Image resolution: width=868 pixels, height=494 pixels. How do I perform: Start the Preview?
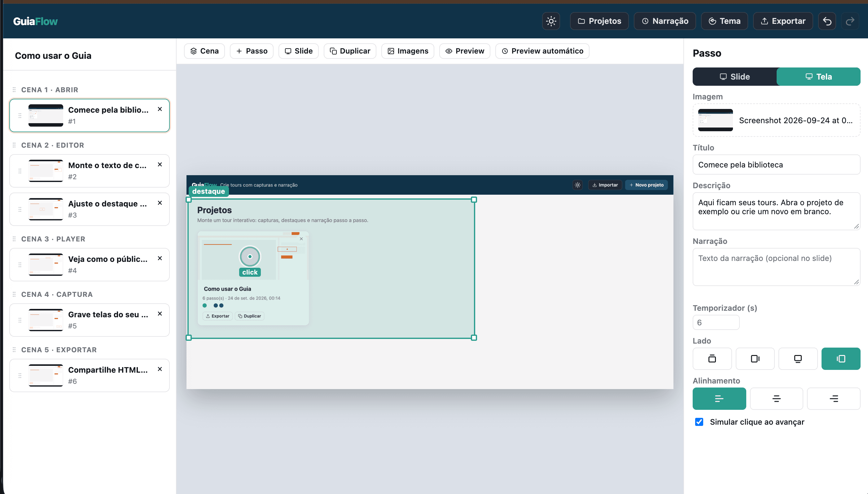[x=464, y=51]
